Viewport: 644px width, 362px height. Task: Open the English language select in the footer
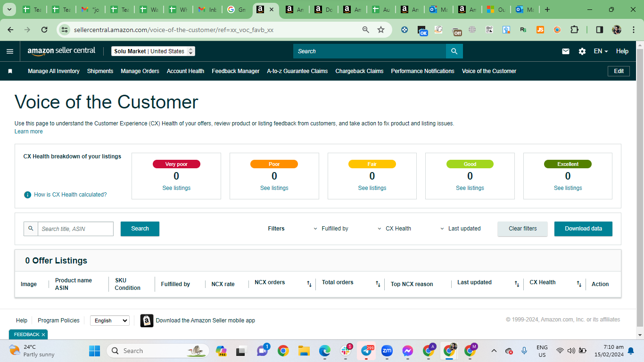pos(110,321)
